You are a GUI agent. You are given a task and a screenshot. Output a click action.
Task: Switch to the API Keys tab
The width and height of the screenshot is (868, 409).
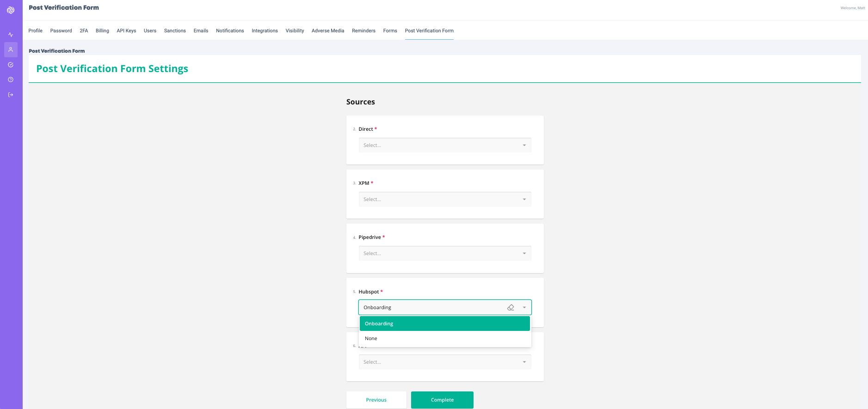tap(126, 31)
